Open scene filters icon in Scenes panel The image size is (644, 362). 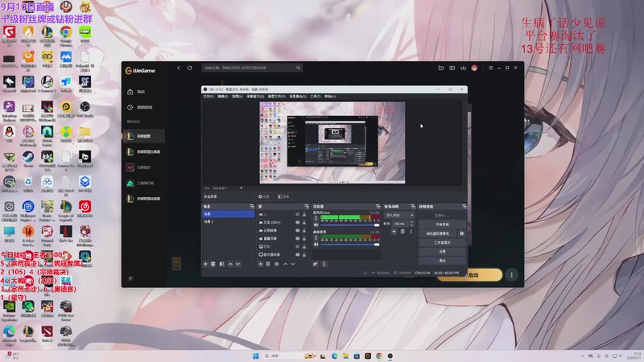point(222,264)
